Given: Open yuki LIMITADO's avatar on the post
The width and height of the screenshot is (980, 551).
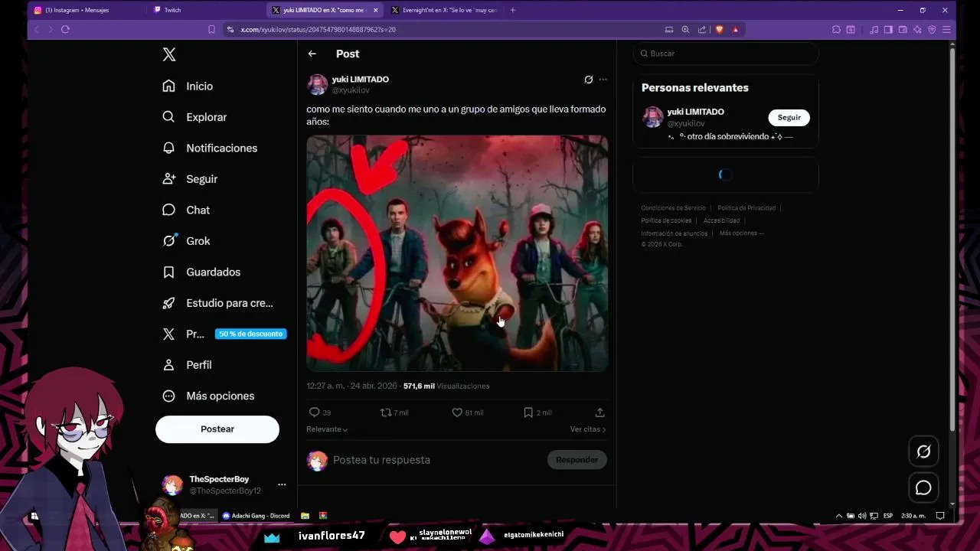Looking at the screenshot, I should pyautogui.click(x=317, y=84).
